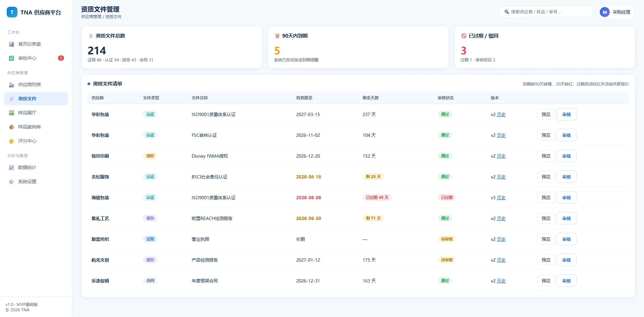
Task: Click the search magnifier icon
Action: [x=506, y=12]
